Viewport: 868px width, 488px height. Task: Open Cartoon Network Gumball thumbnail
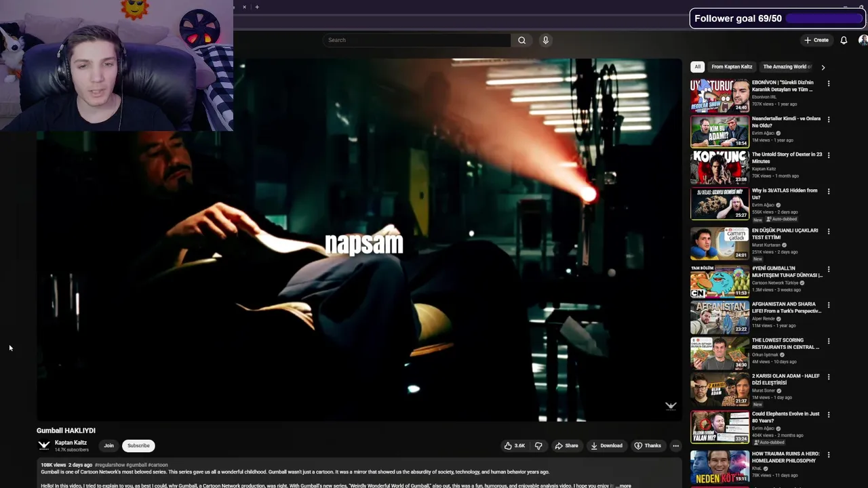pos(719,281)
